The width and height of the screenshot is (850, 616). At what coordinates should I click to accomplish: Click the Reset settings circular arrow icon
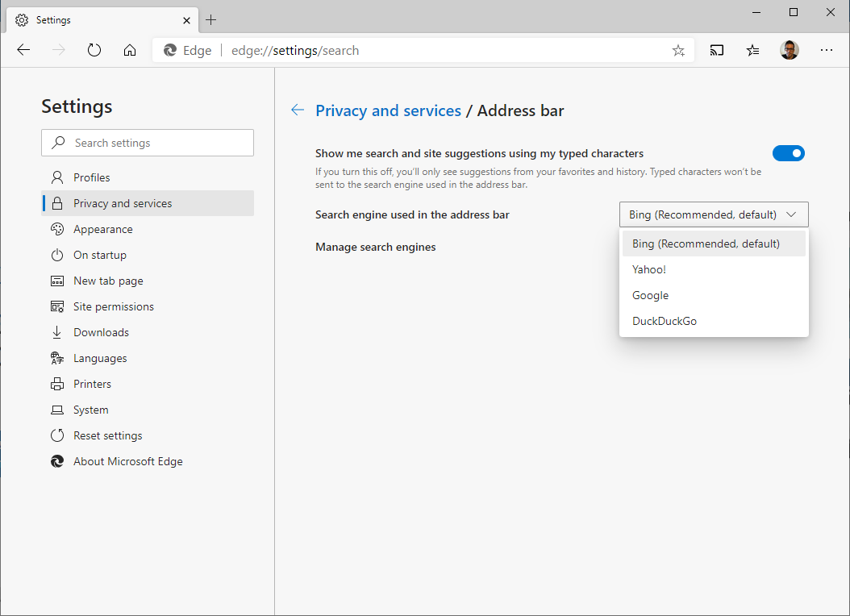(x=57, y=435)
